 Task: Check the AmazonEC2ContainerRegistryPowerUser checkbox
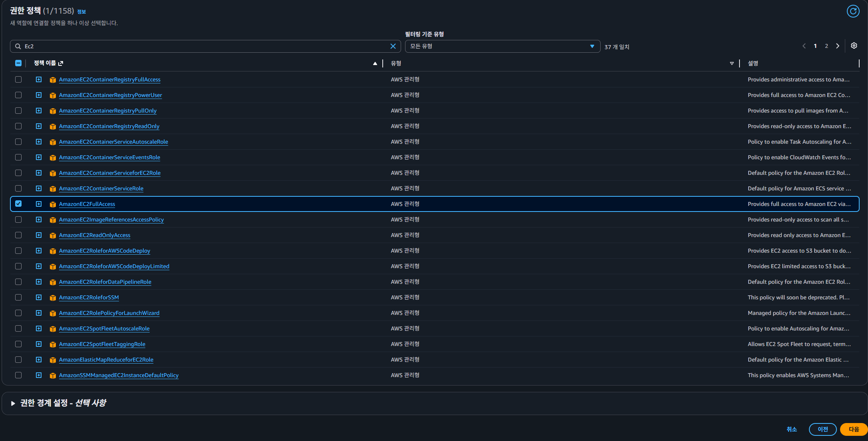tap(18, 95)
